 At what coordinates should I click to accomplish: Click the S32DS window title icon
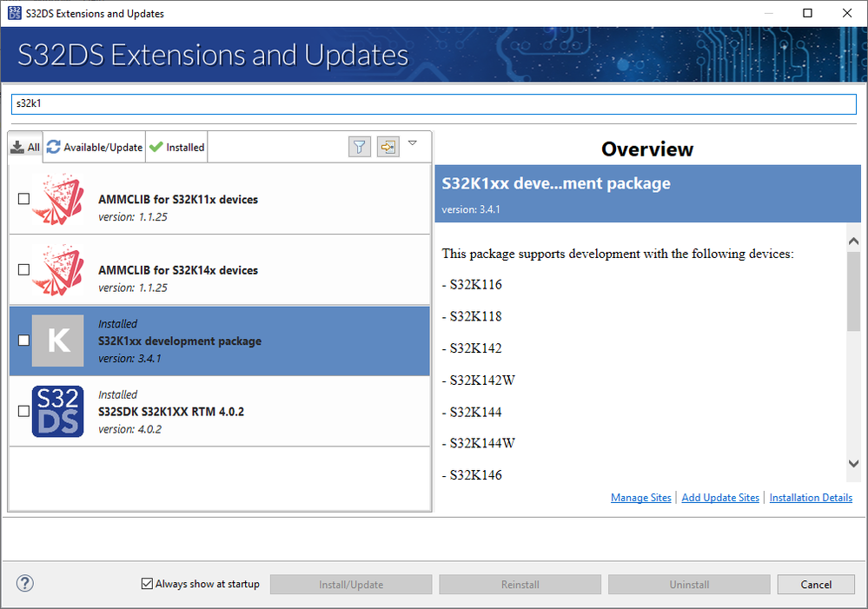point(15,13)
